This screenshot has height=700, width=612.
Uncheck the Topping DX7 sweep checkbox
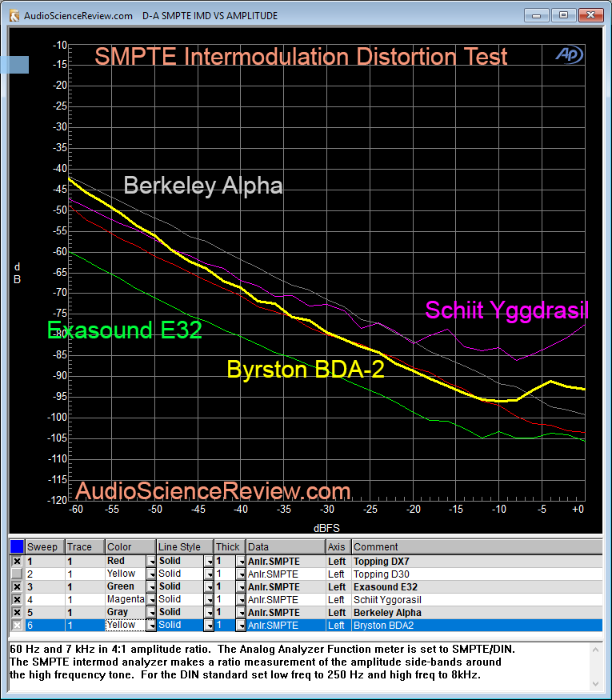coord(17,561)
